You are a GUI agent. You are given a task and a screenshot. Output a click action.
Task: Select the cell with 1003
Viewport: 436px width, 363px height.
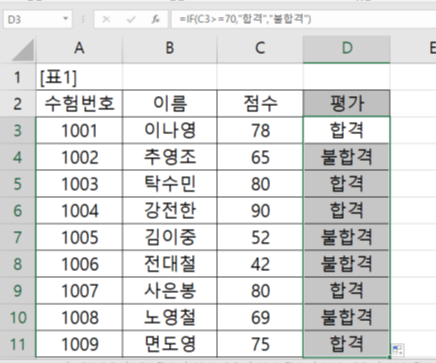tap(79, 184)
